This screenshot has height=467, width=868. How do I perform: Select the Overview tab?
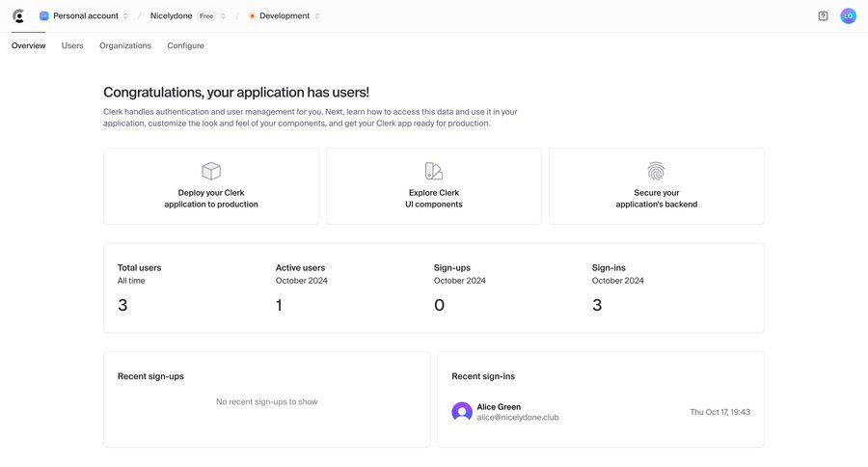28,45
